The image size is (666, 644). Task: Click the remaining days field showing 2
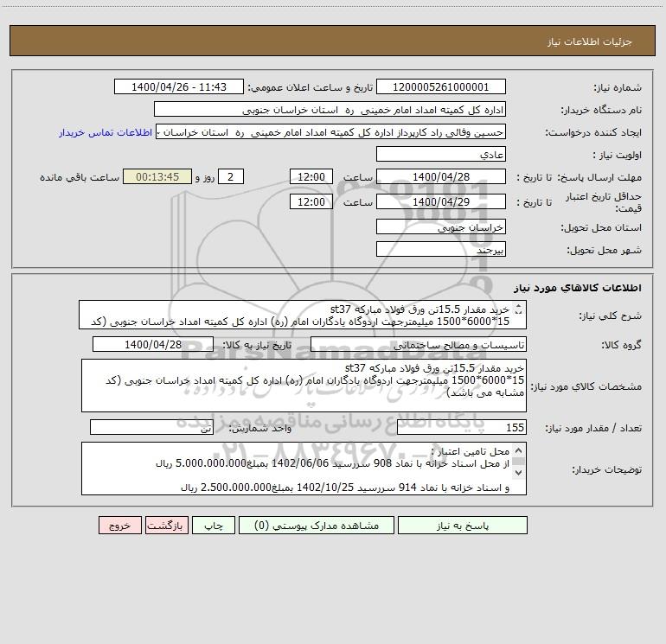231,176
